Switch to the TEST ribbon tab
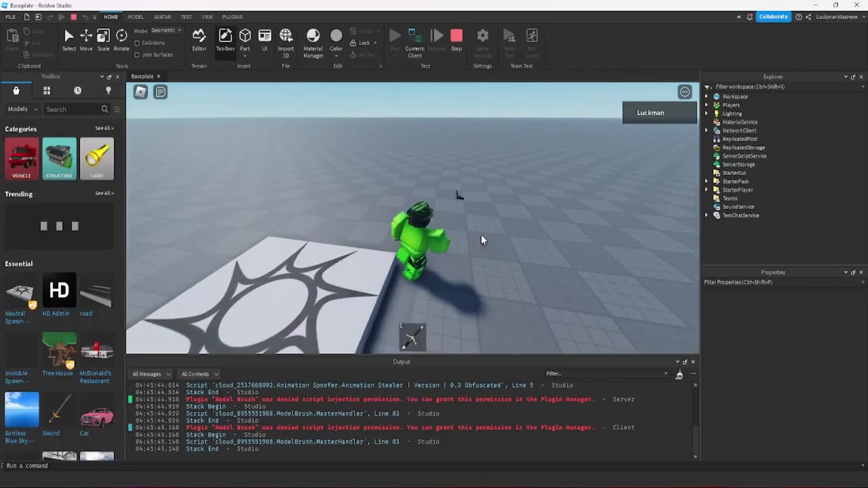This screenshot has height=488, width=868. coord(186,17)
